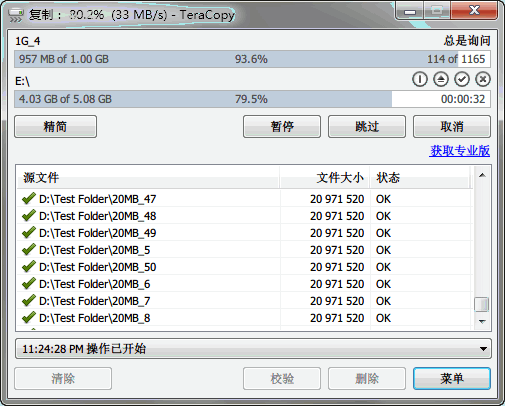Viewport: 505px width, 406px height.
Task: Select row D:\Test Folder\20MB_6
Action: click(245, 284)
